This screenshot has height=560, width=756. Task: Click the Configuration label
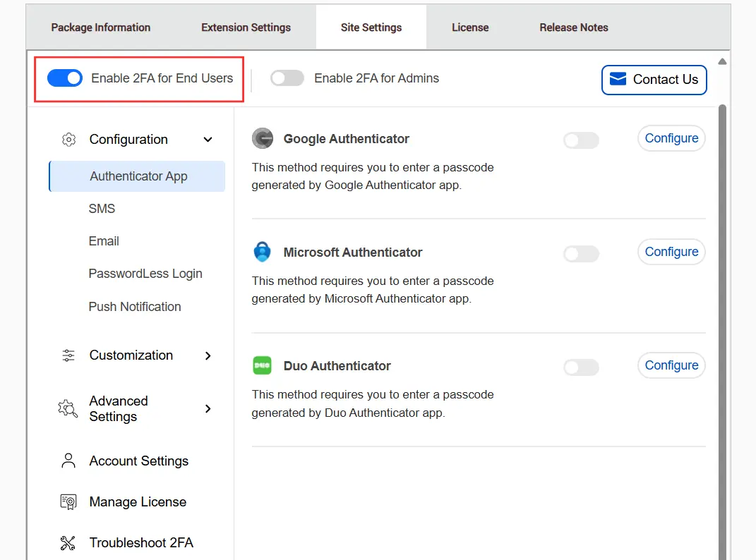click(128, 140)
